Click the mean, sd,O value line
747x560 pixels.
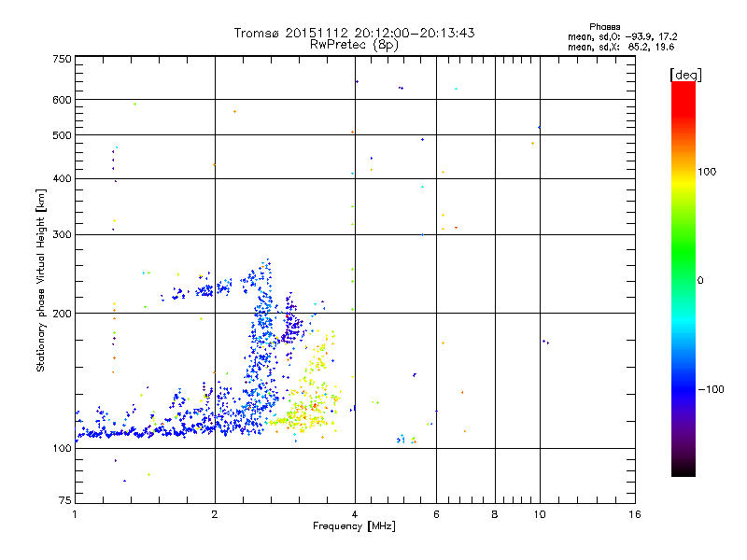pos(622,36)
